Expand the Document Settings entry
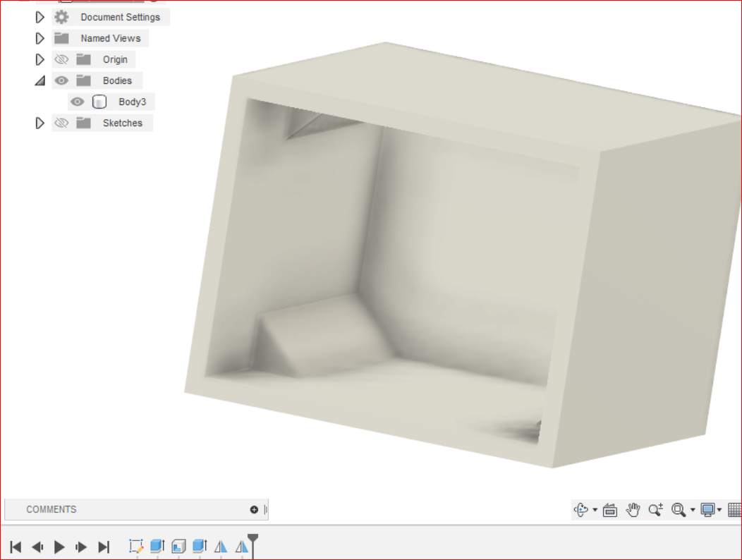This screenshot has height=560, width=742. click(x=39, y=17)
